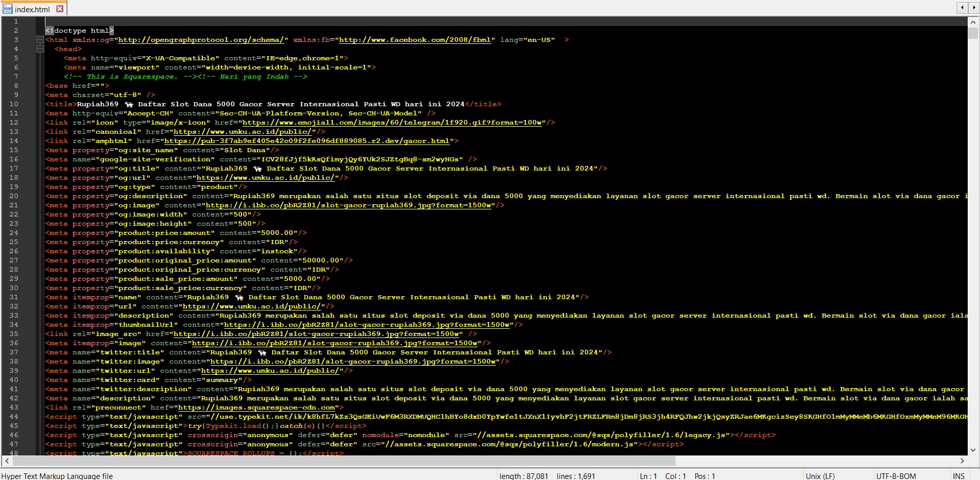The height and width of the screenshot is (480, 980).
Task: Click the vertical scrollbar down arrow
Action: coord(973,450)
